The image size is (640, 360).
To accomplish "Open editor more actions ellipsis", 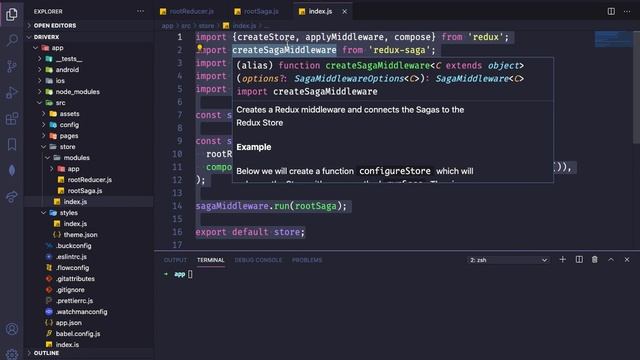I will pyautogui.click(x=627, y=11).
